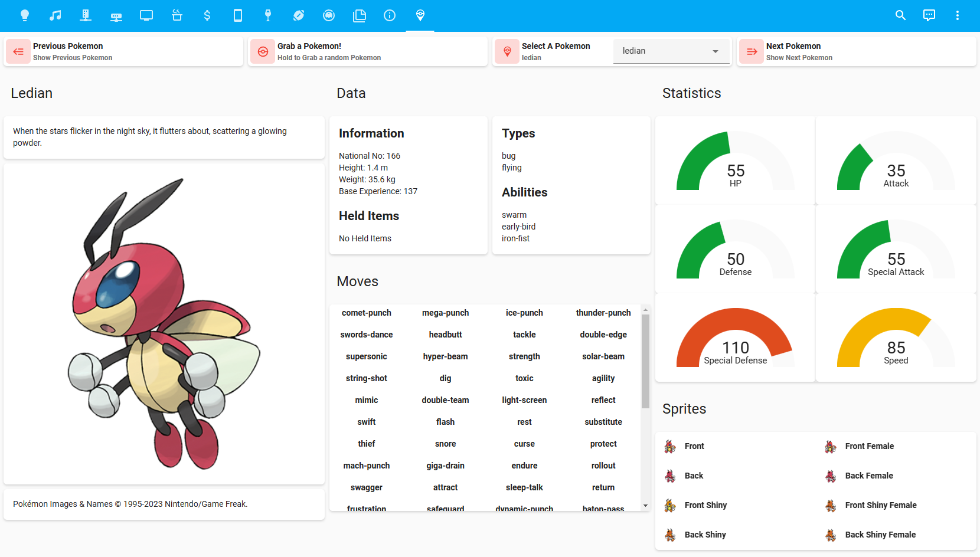
Task: Click the dollar sign currency icon
Action: (x=208, y=15)
